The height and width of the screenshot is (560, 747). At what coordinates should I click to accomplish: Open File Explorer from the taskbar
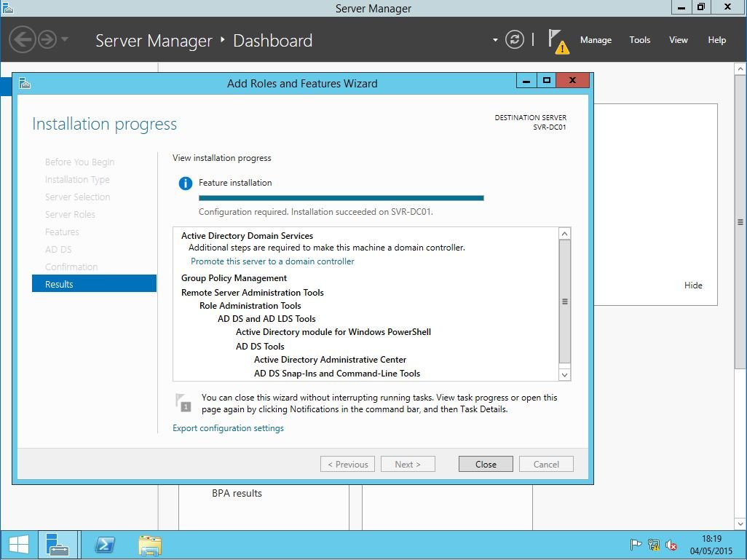[150, 545]
